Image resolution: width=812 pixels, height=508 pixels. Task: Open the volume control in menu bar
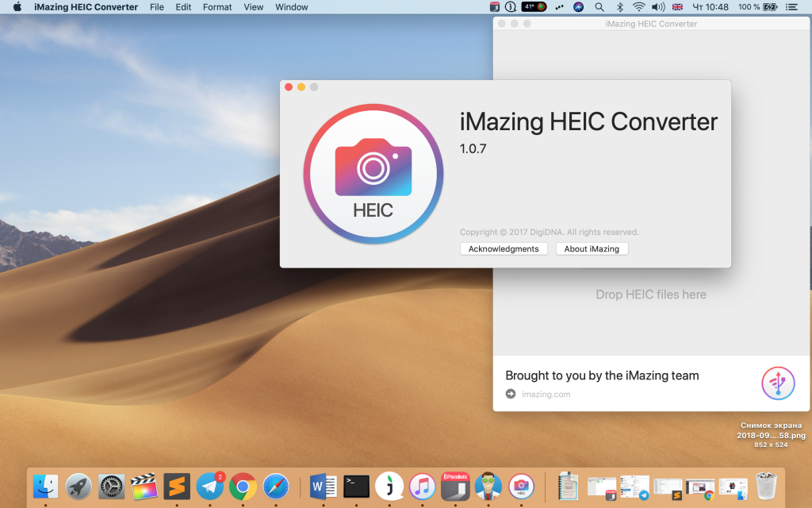click(657, 7)
